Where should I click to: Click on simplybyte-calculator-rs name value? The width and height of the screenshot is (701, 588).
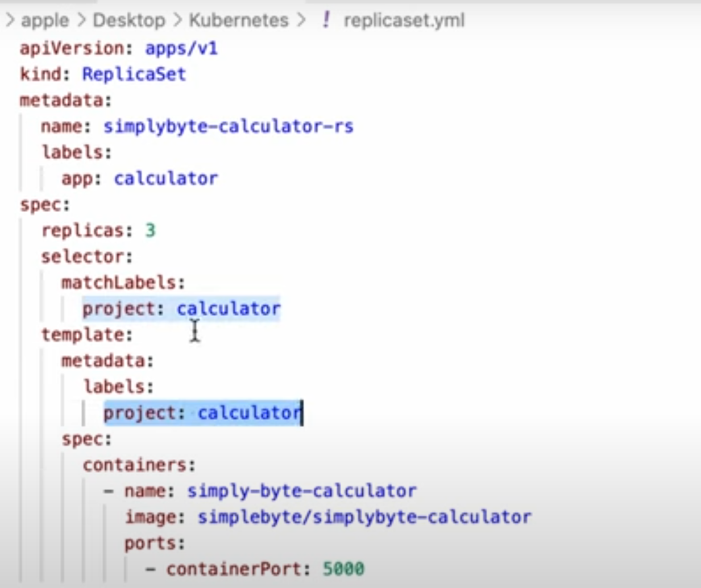(x=228, y=126)
